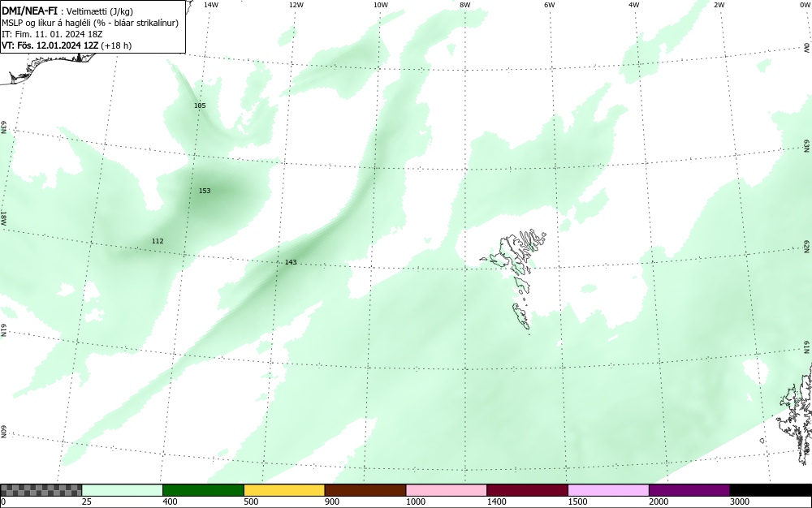
Task: Click the checkered gray 0 legend swatch
Action: 41,490
